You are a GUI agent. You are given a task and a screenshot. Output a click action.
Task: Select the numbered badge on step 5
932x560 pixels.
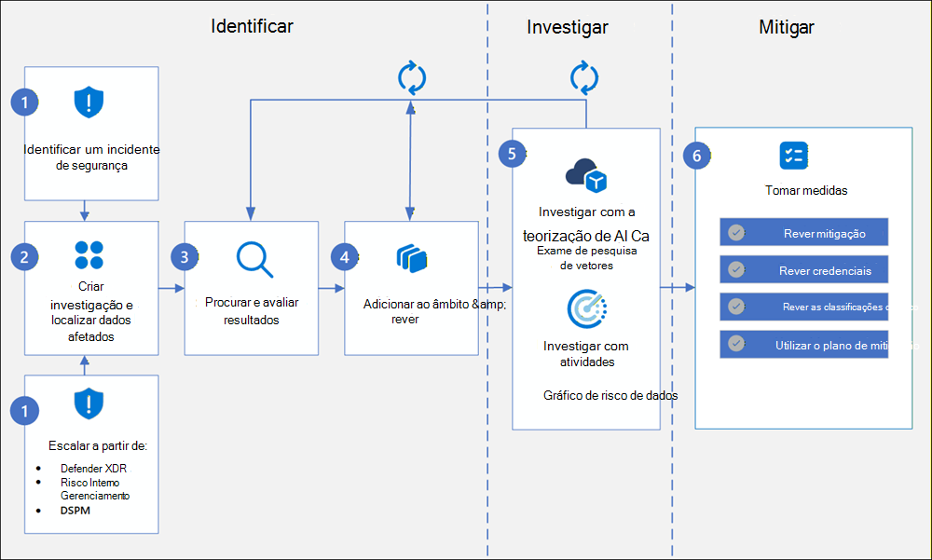[511, 155]
